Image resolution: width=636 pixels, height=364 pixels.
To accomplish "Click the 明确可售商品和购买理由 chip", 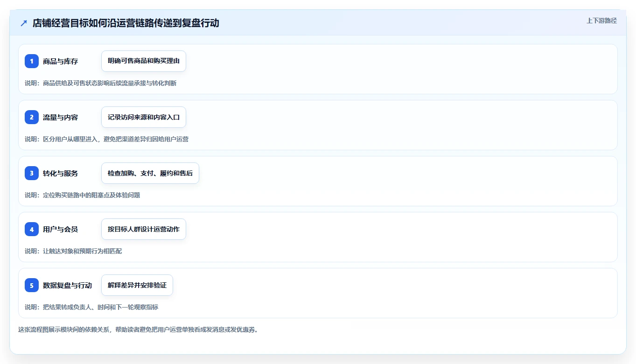I will 144,61.
